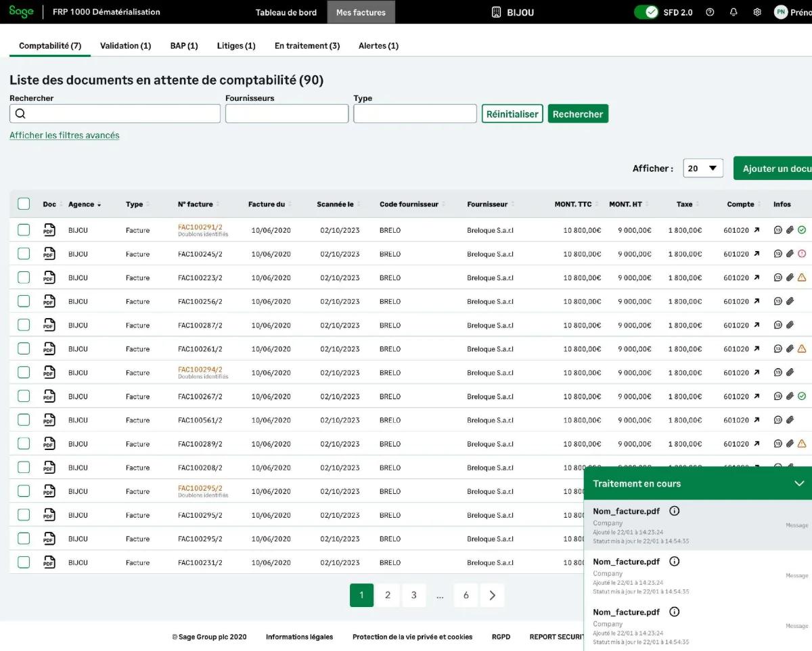Show the advanced filters link
The width and height of the screenshot is (812, 651).
pos(64,135)
